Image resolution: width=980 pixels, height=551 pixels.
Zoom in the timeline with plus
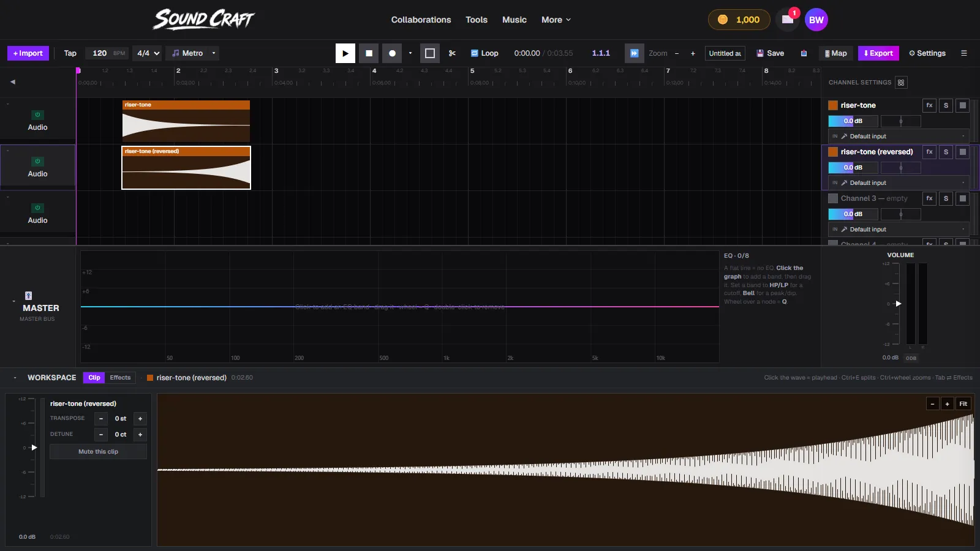693,53
